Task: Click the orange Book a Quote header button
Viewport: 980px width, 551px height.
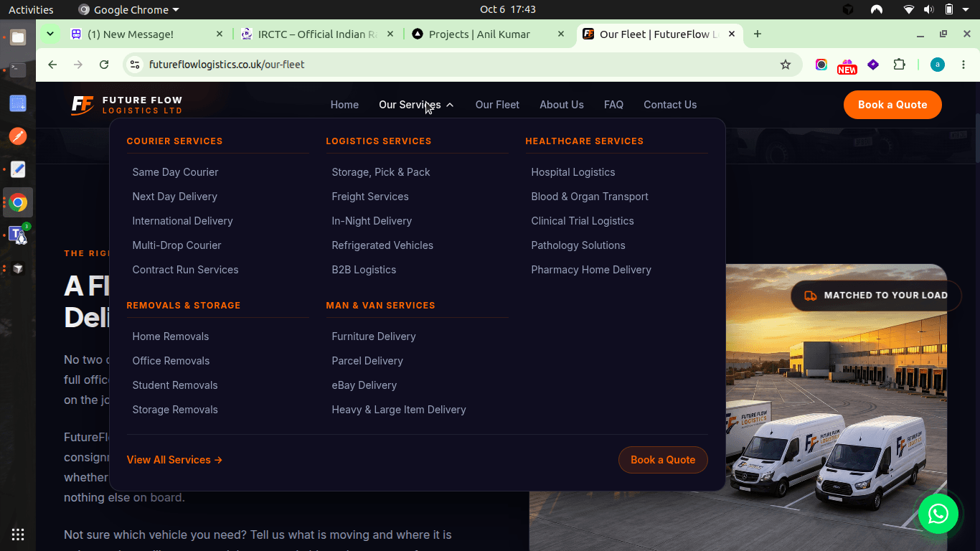Action: pos(892,105)
